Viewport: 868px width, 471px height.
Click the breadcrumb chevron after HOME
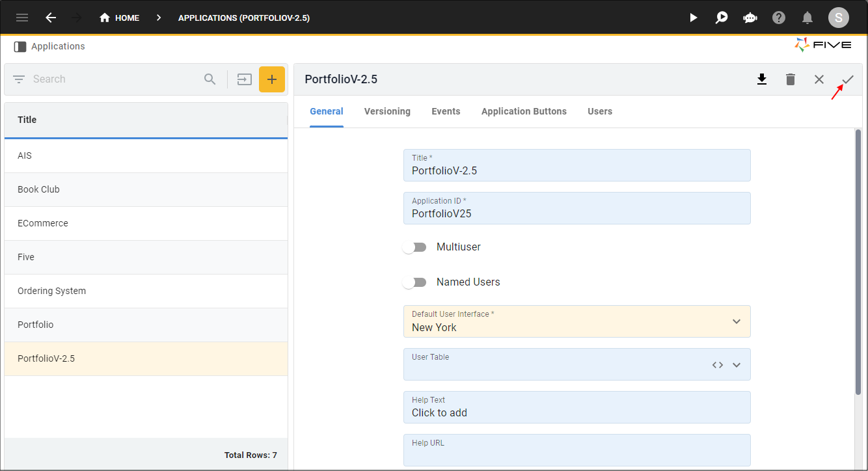click(159, 18)
